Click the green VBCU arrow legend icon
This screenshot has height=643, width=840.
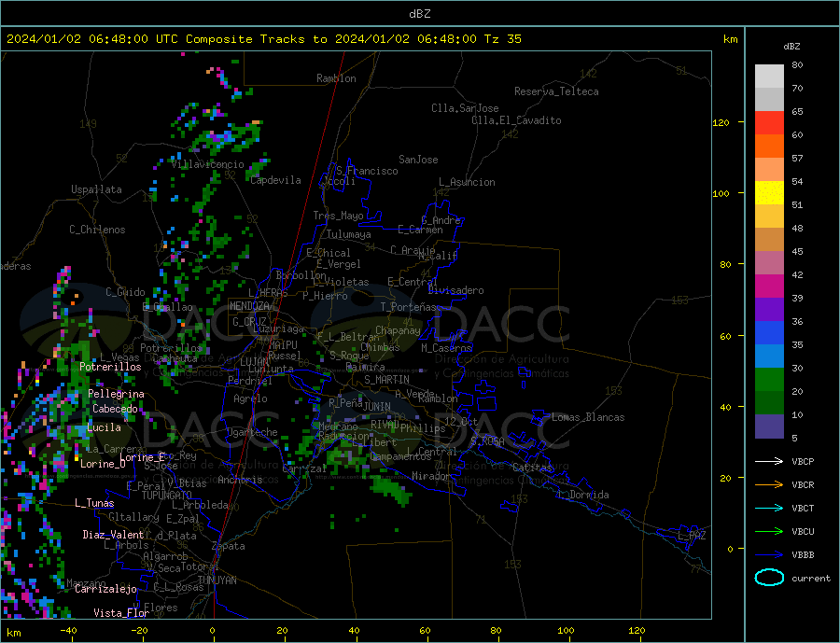(769, 532)
